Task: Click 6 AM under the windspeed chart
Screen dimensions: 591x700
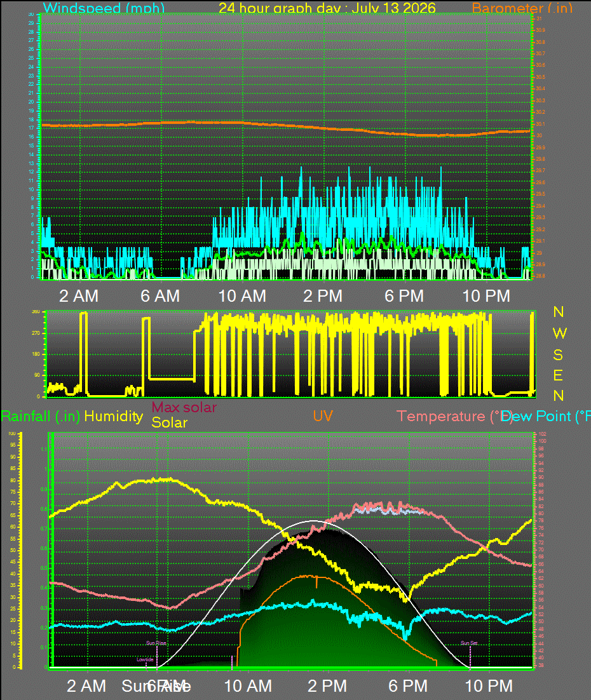Action: point(160,296)
